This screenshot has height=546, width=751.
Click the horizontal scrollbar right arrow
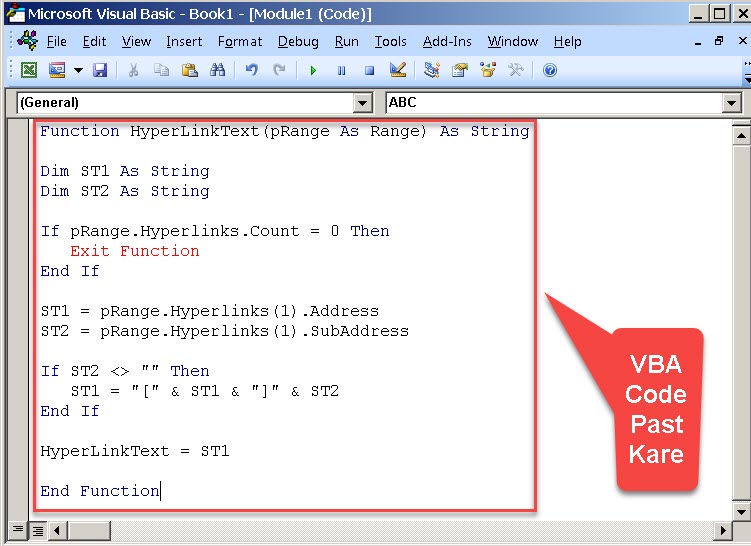[723, 530]
